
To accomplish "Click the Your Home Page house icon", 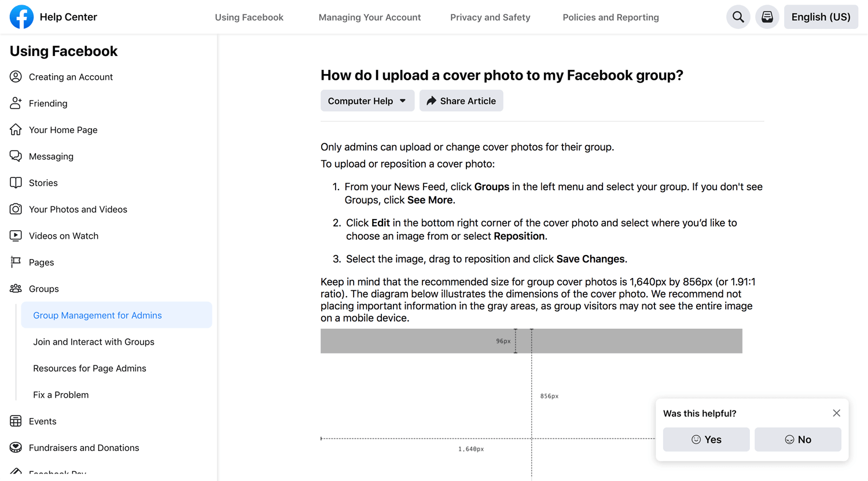I will click(x=16, y=129).
